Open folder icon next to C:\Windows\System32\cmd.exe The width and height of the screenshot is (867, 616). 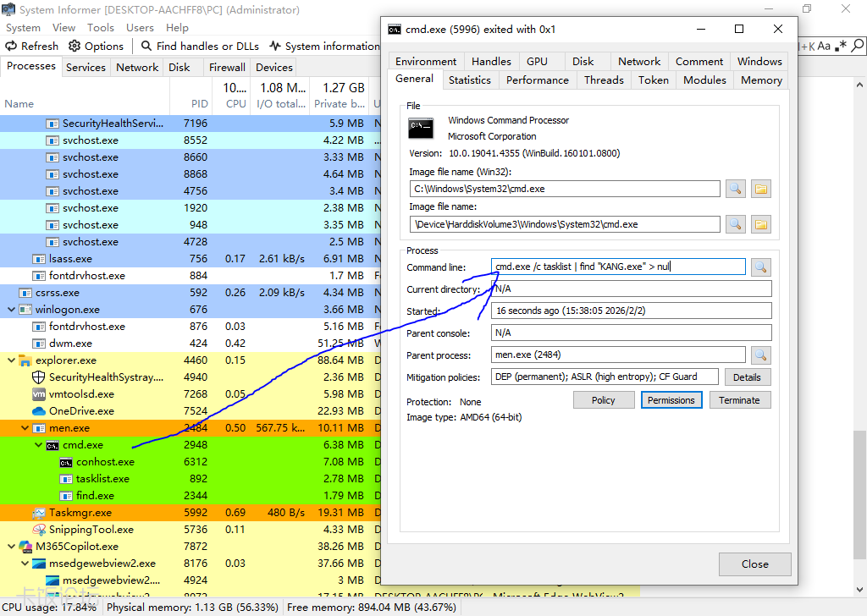coord(760,189)
